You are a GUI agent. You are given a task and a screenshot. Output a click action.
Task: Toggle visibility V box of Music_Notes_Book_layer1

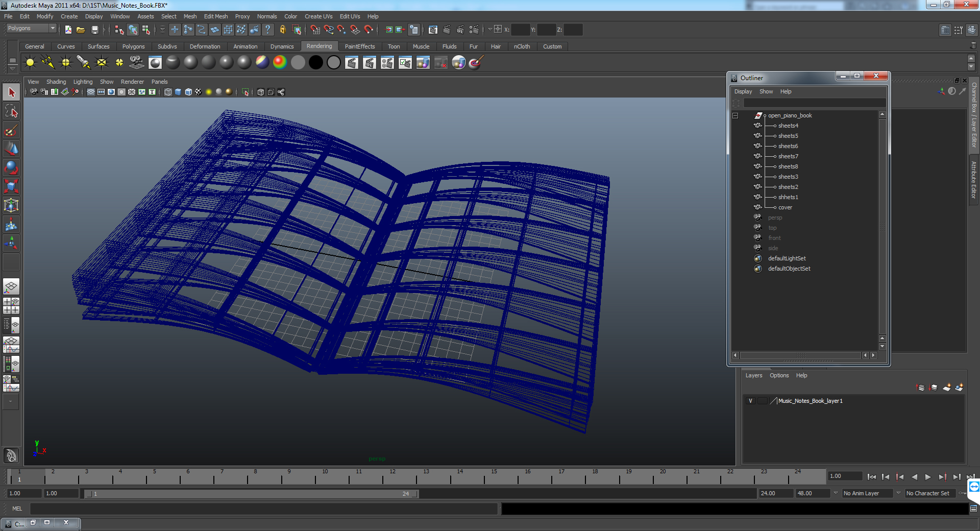750,401
